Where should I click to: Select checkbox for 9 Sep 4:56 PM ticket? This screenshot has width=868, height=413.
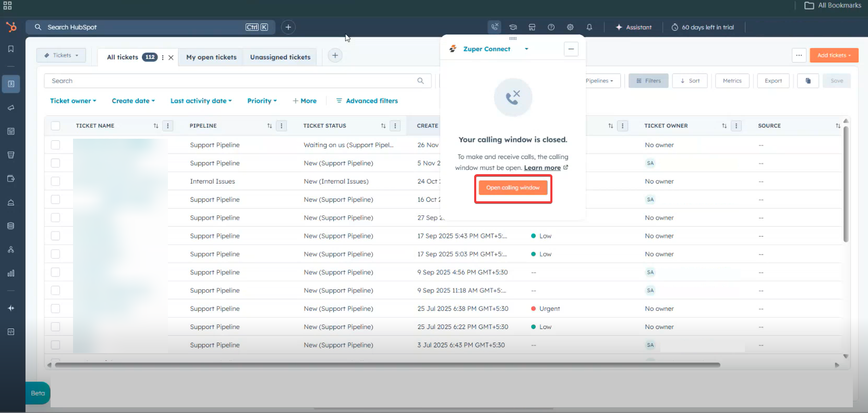click(x=56, y=272)
